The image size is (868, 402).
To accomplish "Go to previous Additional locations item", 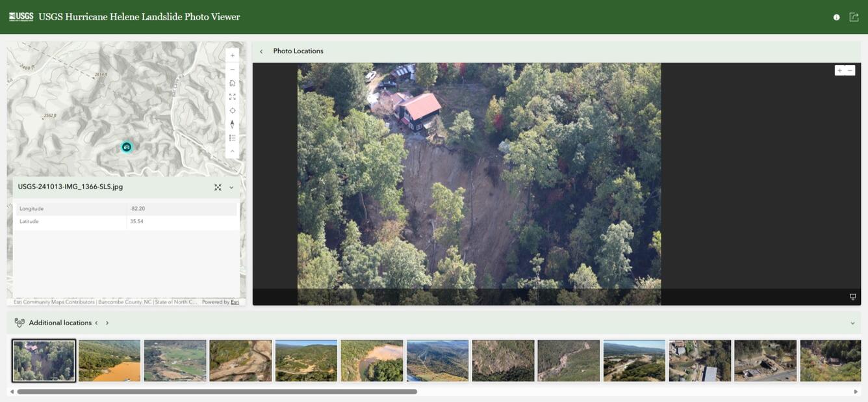I will tap(96, 323).
